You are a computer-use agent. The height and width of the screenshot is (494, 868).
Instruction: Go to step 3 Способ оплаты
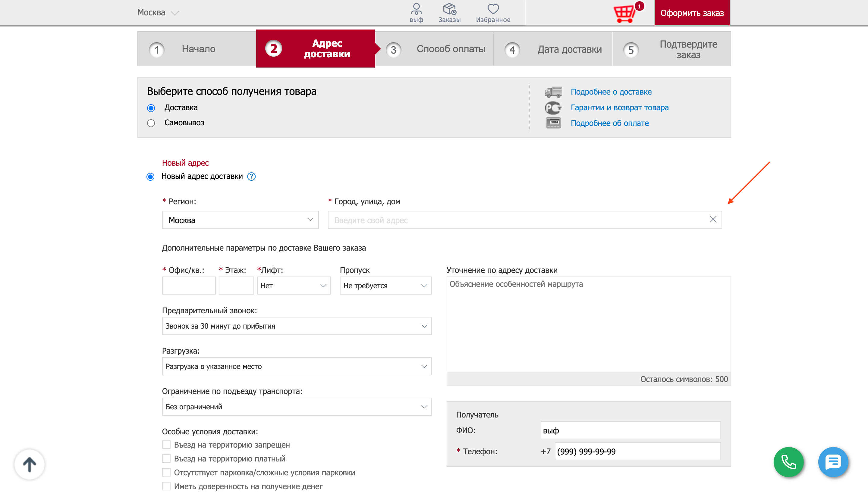[x=435, y=49]
